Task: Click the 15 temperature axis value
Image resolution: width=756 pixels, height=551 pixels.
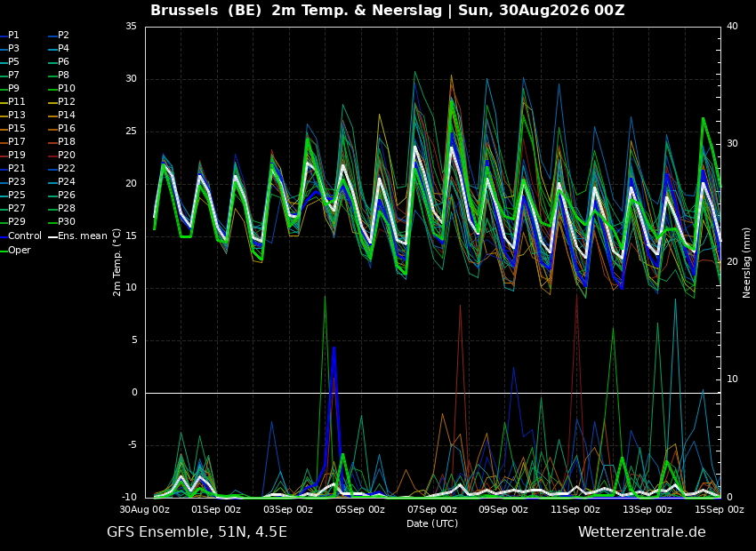Action: pos(131,236)
